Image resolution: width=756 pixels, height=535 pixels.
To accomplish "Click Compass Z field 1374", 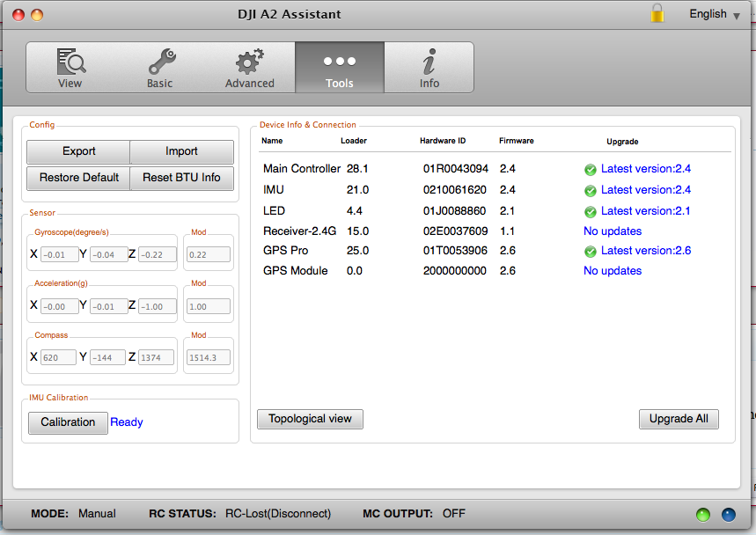I will click(156, 357).
